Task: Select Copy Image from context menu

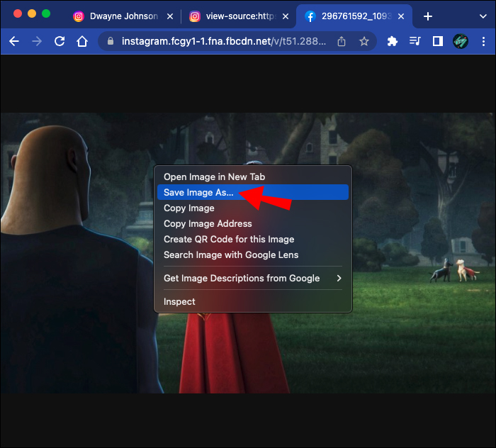Action: 253,208
